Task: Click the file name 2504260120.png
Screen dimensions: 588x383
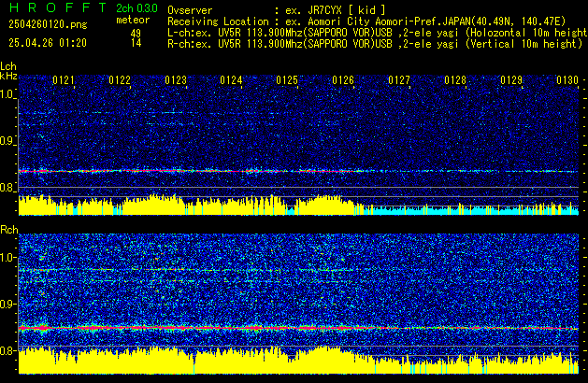Action: (x=48, y=24)
